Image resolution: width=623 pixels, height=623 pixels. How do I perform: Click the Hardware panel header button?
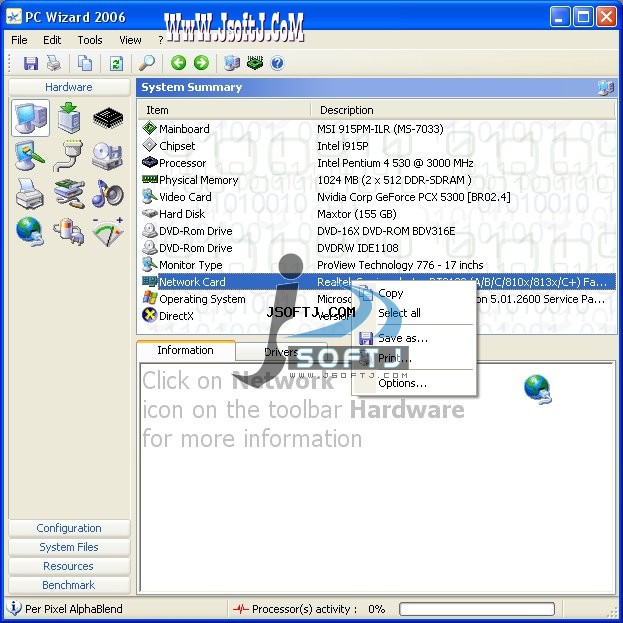(x=69, y=87)
